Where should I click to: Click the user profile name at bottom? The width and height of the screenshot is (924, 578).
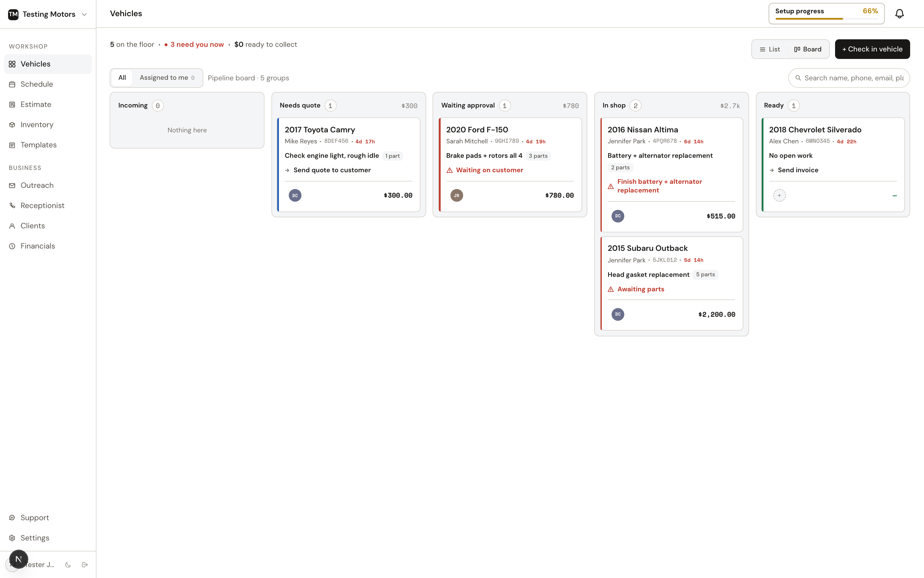(40, 565)
